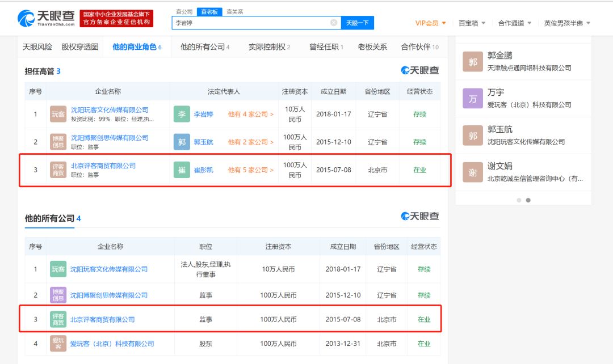Click 谢文娟 avatar in partner sidebar
Screen dimensions: 613x364
point(473,172)
